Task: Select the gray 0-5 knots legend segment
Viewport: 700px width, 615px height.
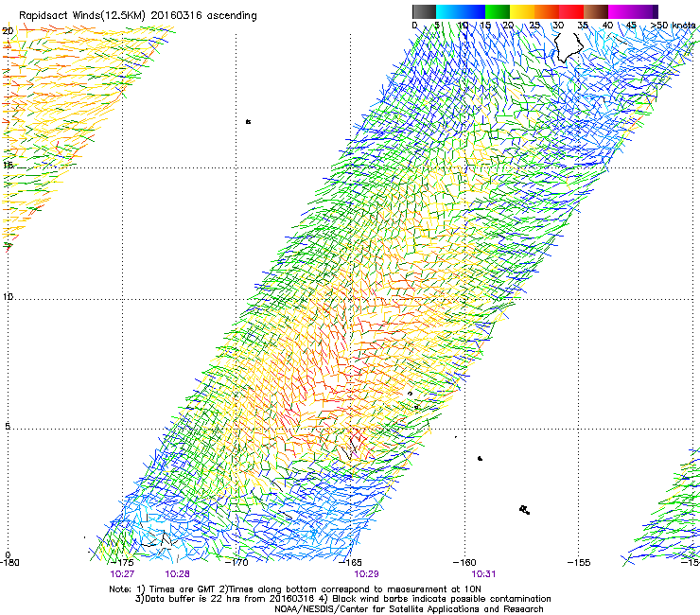Action: (425, 11)
